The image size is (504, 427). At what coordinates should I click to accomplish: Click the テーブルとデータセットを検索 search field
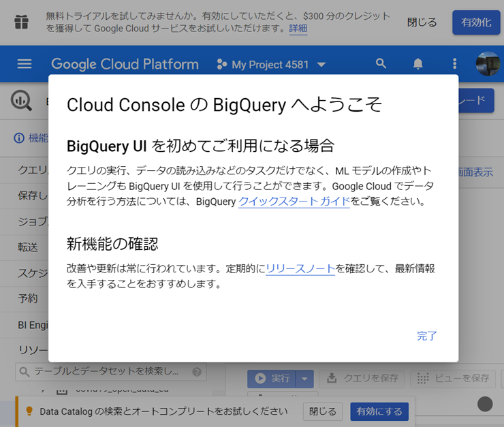coord(110,372)
